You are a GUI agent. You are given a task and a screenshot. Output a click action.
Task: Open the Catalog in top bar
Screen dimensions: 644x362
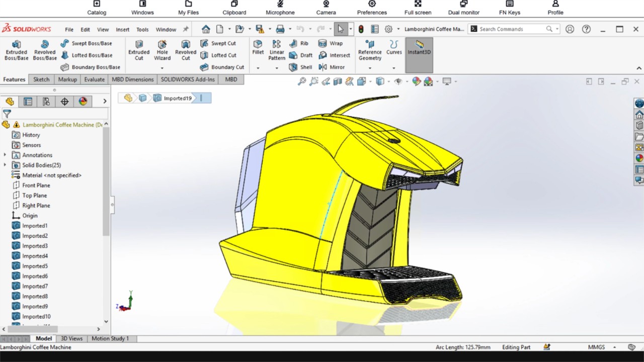97,8
